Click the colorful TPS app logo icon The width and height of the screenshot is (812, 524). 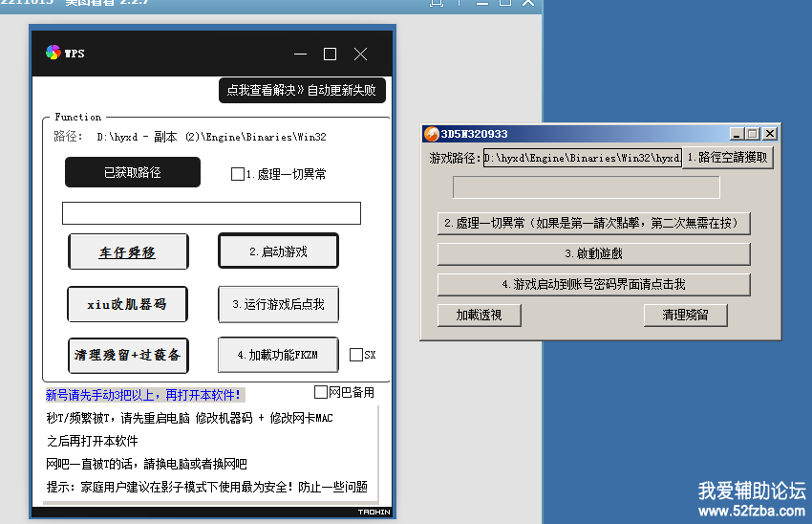53,53
